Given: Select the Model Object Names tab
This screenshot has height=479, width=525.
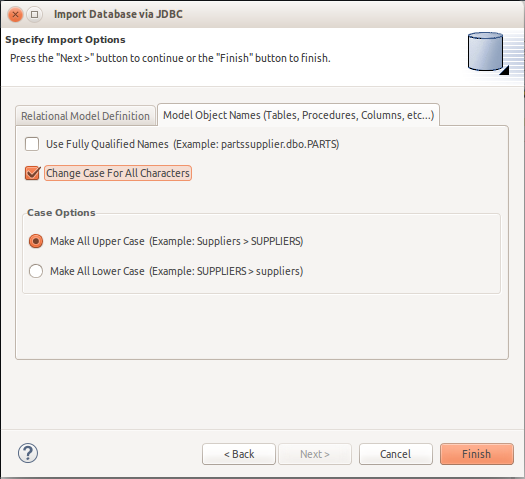Looking at the screenshot, I should pyautogui.click(x=298, y=115).
